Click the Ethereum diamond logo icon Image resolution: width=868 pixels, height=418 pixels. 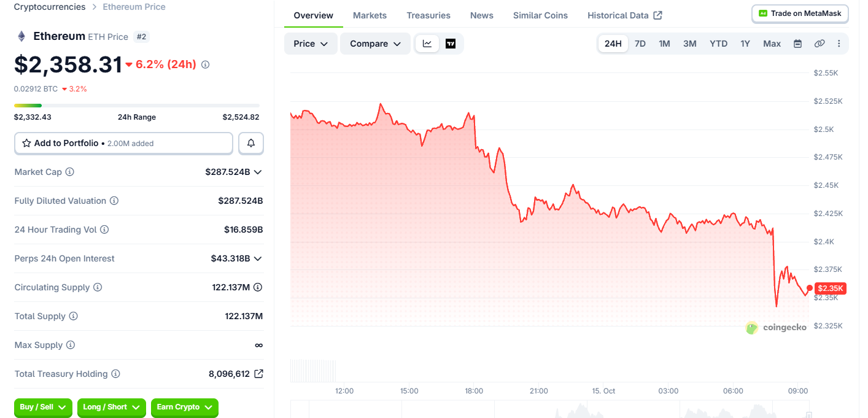21,36
